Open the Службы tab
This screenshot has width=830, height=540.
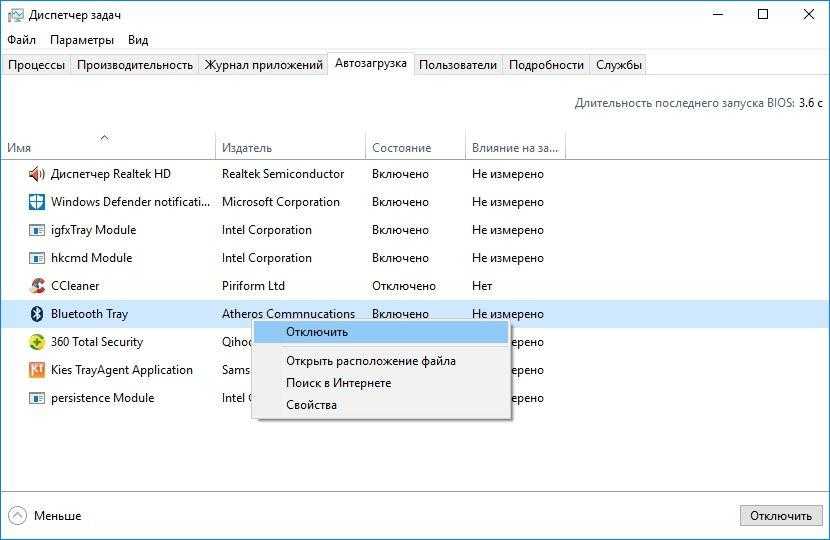coord(619,65)
